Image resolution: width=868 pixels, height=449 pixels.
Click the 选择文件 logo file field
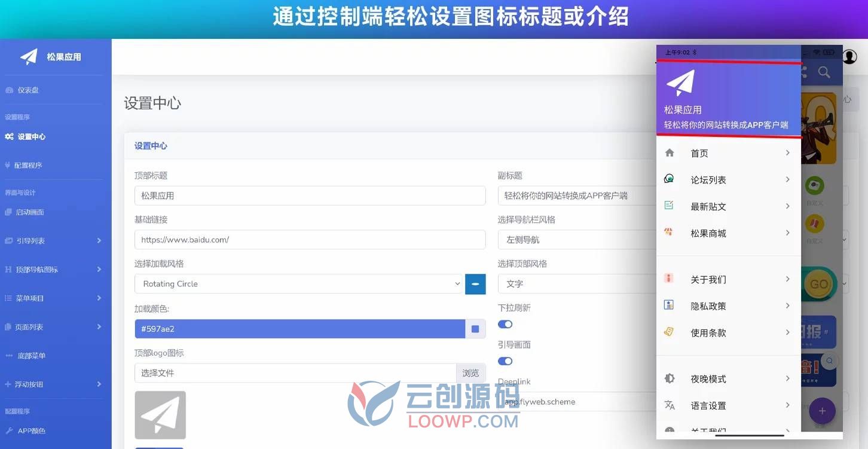295,373
